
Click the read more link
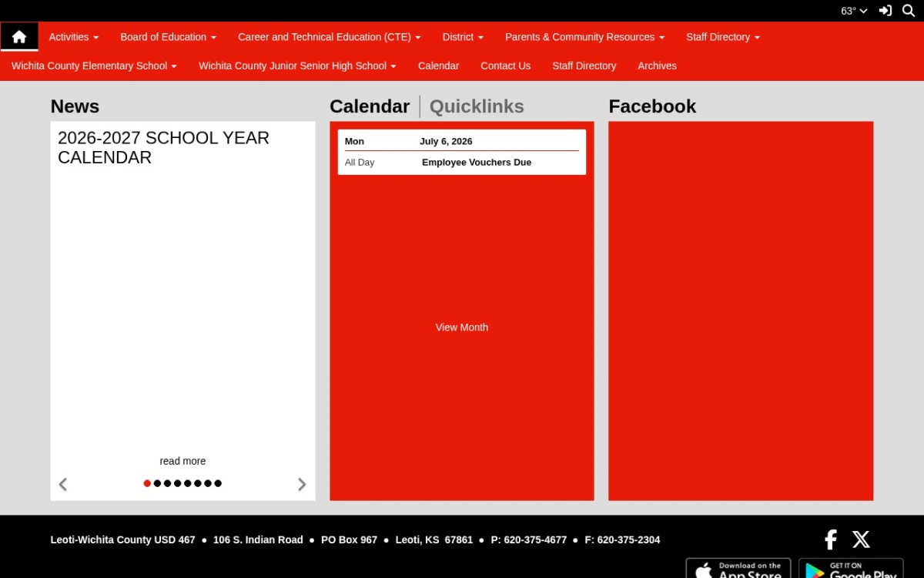pos(182,461)
